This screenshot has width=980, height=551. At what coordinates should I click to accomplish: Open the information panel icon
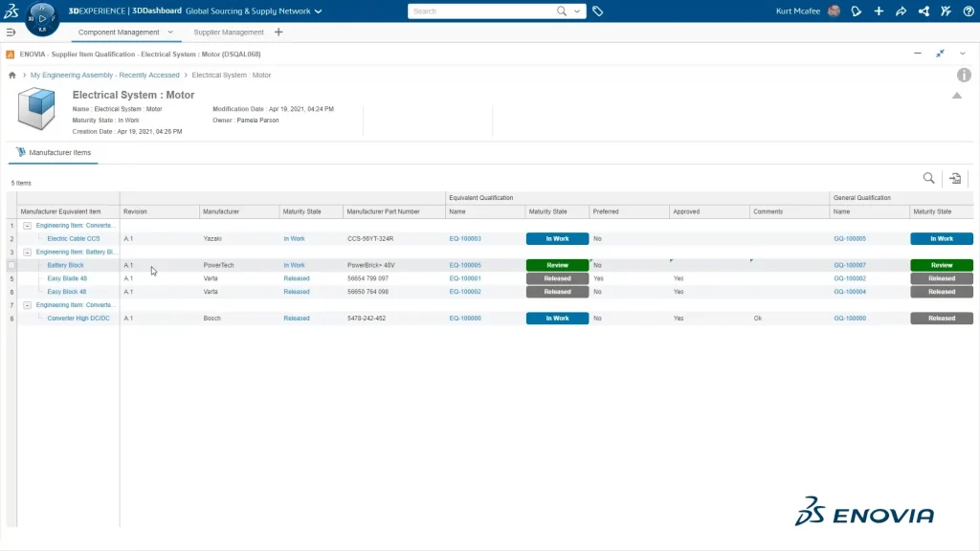[x=964, y=75]
